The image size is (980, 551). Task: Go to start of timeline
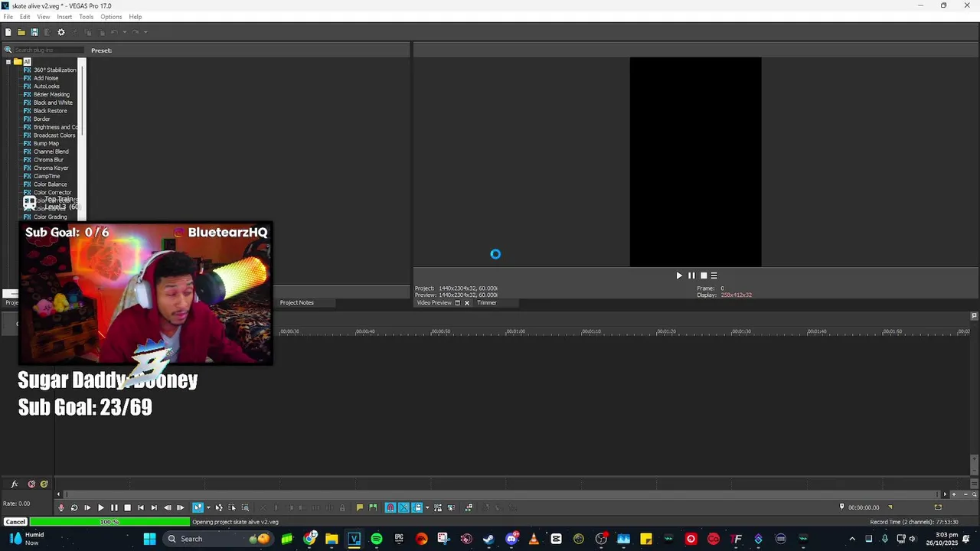coord(140,507)
